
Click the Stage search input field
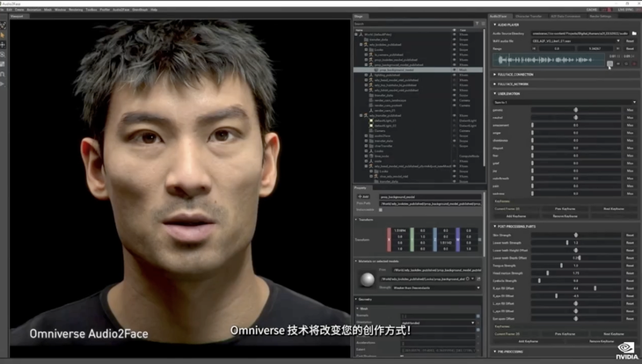click(x=413, y=24)
